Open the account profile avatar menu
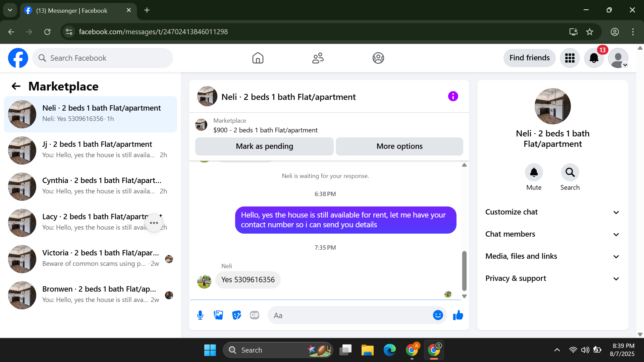Image resolution: width=644 pixels, height=362 pixels. 618,58
